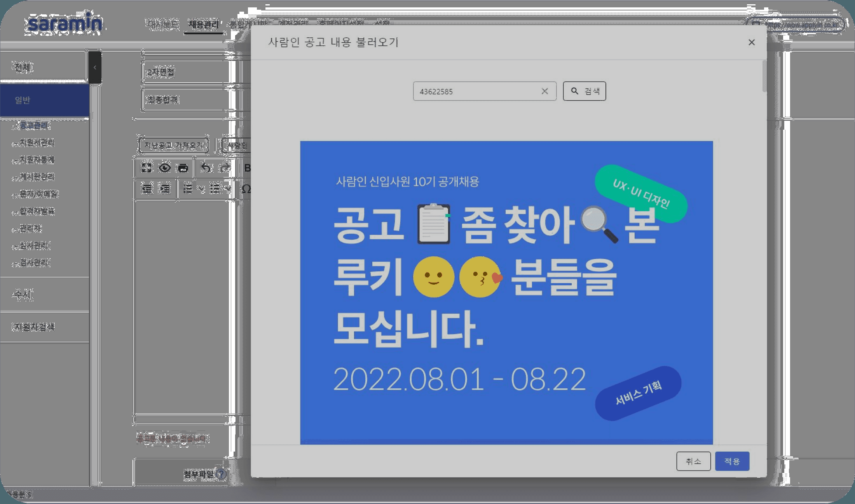Click the 취소 cancel button
Image resolution: width=855 pixels, height=504 pixels.
(x=693, y=461)
